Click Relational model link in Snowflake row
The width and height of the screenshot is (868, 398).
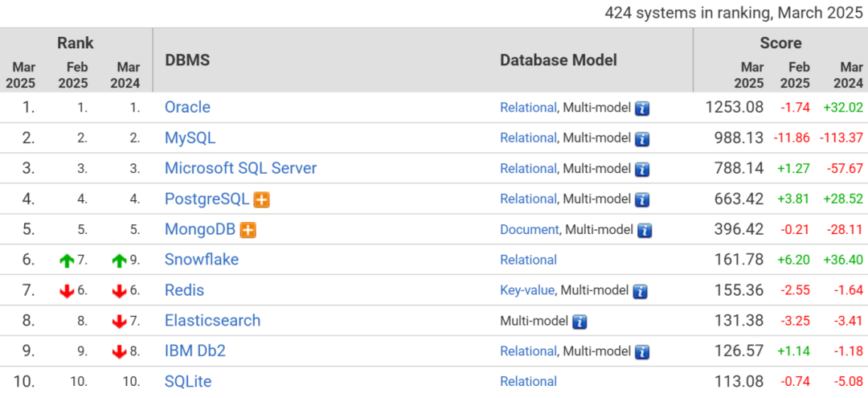(x=528, y=260)
